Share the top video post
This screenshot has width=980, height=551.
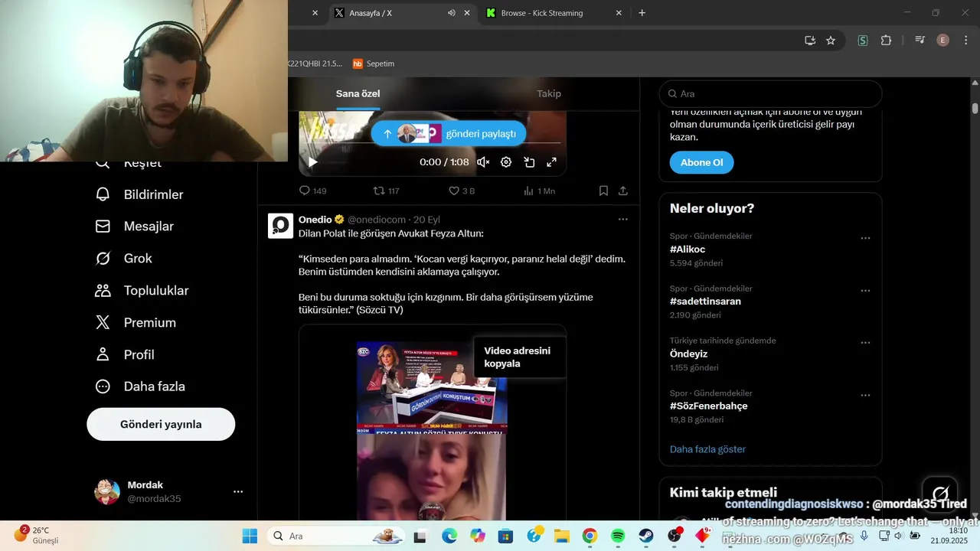tap(623, 191)
